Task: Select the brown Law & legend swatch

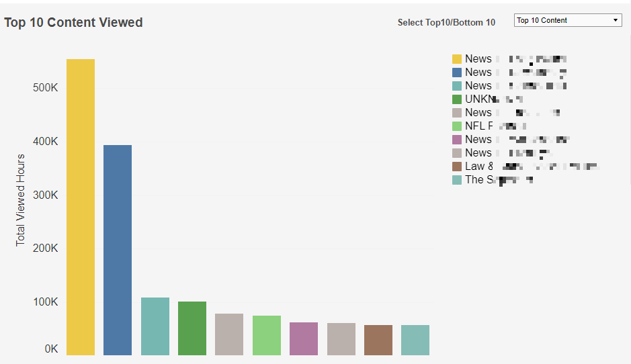Action: point(457,167)
